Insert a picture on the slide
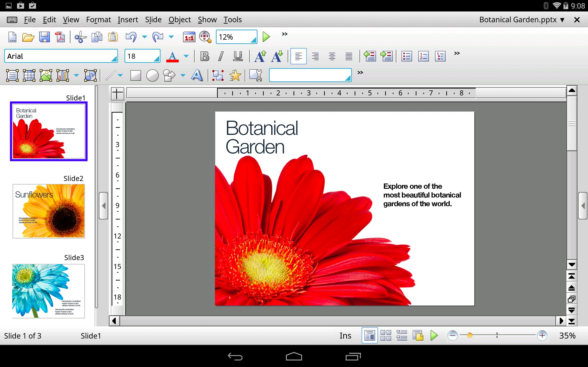This screenshot has height=367, width=588. pos(46,75)
